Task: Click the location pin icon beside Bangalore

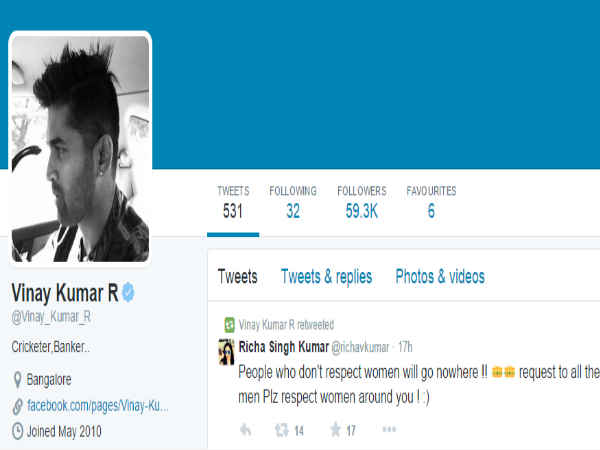Action: [17, 380]
